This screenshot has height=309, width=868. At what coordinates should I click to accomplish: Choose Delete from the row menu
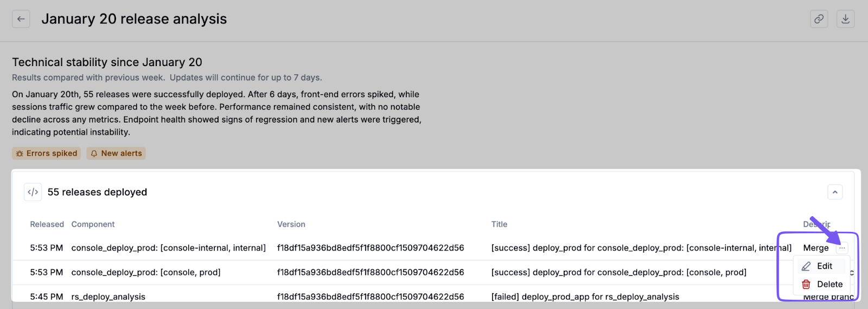click(829, 284)
